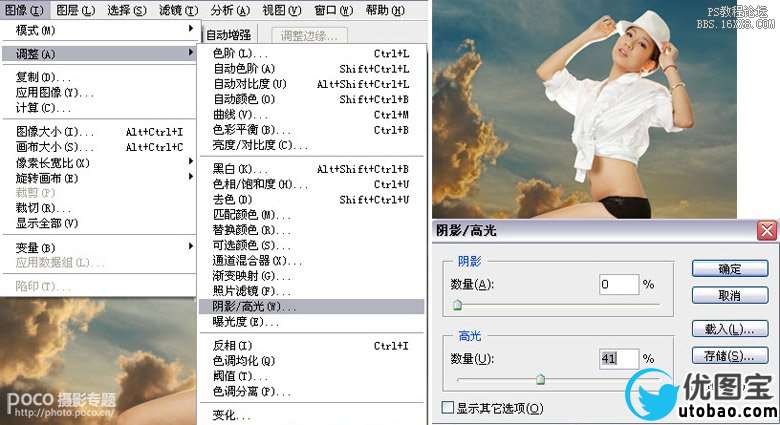Image resolution: width=780 pixels, height=425 pixels.
Task: Click the 载入(L)... button
Action: pos(730,329)
